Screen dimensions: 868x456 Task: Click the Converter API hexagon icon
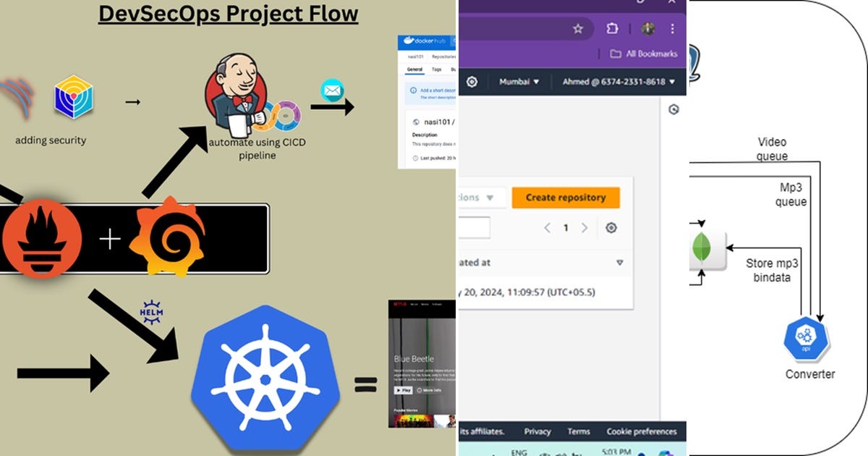click(805, 339)
